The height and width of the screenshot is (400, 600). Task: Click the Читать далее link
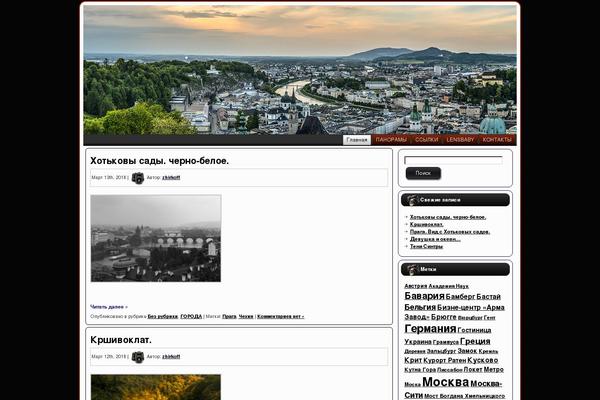tap(109, 307)
